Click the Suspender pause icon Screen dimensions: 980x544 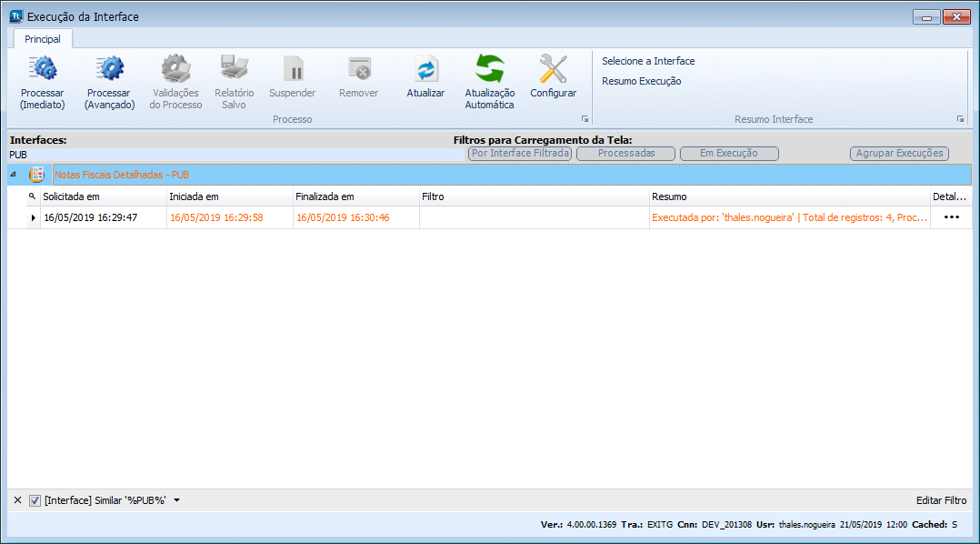[x=292, y=69]
